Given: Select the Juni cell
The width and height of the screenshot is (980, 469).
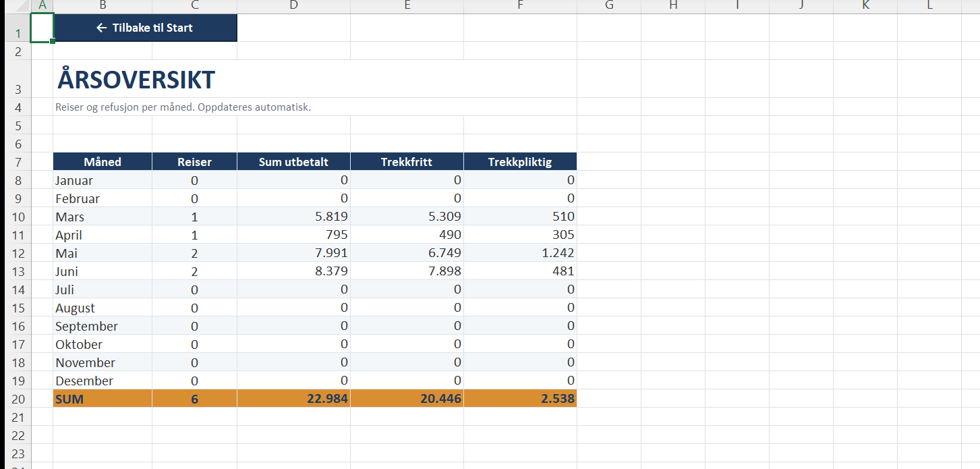Looking at the screenshot, I should [x=103, y=271].
